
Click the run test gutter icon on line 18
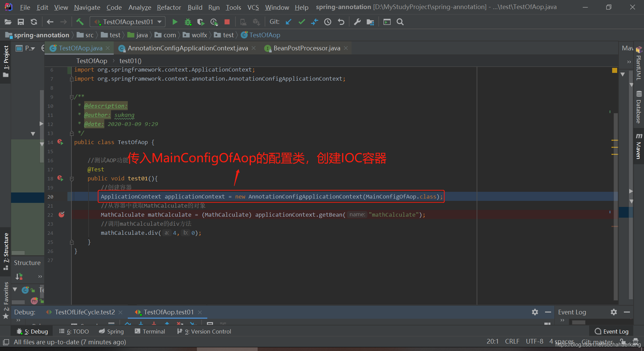coord(60,178)
